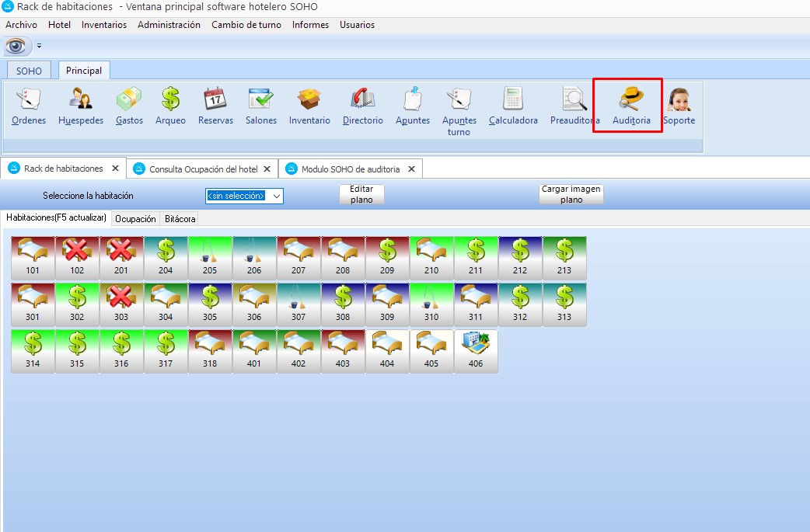This screenshot has height=532, width=810.
Task: Switch to the Bitácora tab
Action: coord(180,219)
